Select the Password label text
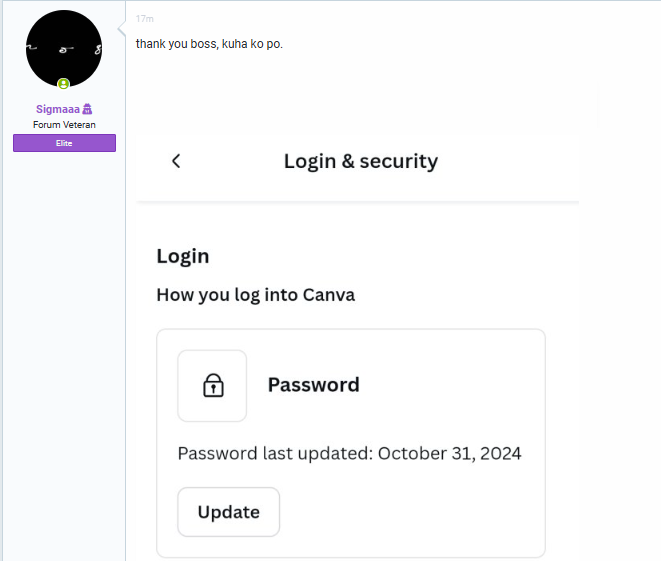This screenshot has width=661, height=561. [x=314, y=384]
